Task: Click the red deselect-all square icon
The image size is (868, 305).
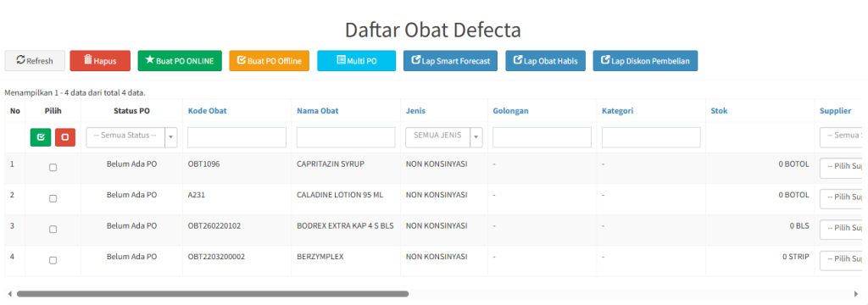Action: coord(64,136)
